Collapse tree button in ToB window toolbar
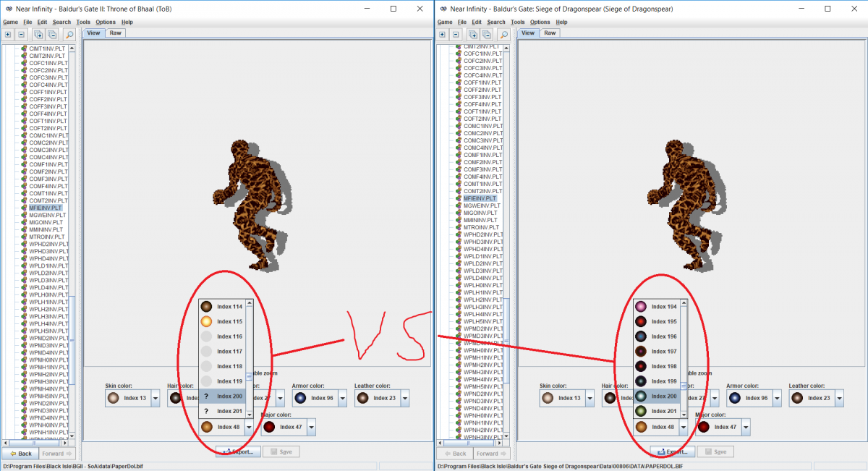Image resolution: width=868 pixels, height=471 pixels. [x=21, y=34]
